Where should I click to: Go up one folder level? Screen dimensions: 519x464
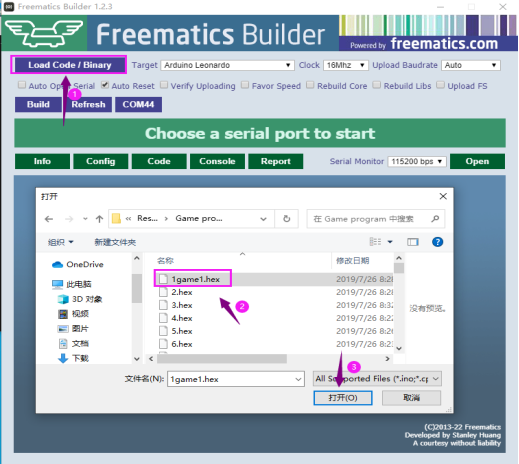pos(99,219)
